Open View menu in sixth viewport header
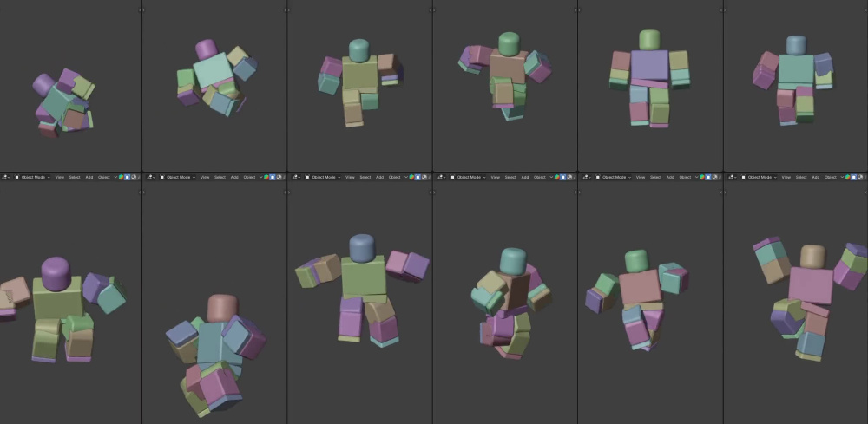 click(786, 177)
